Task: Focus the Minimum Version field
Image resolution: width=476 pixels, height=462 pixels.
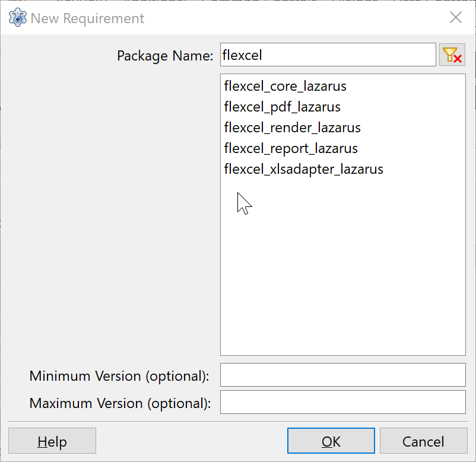Action: pyautogui.click(x=342, y=375)
